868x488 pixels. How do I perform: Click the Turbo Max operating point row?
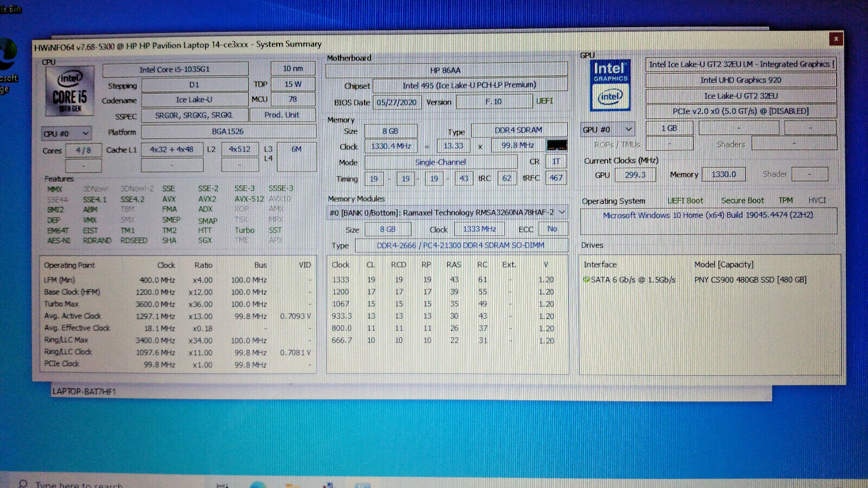coord(178,304)
